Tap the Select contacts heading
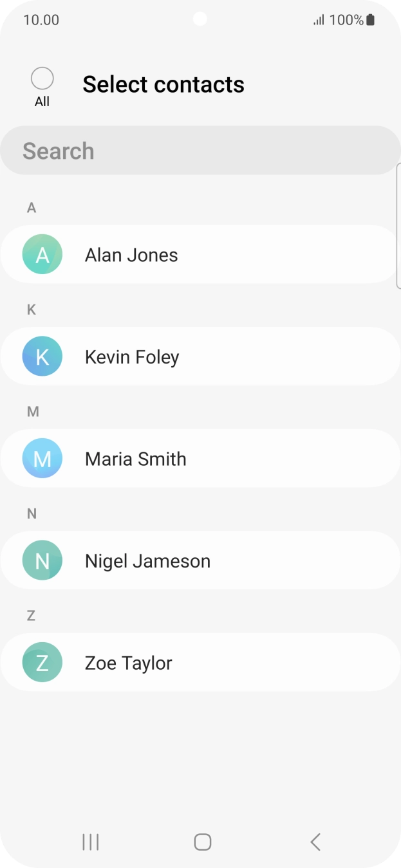The height and width of the screenshot is (868, 401). pos(163,84)
